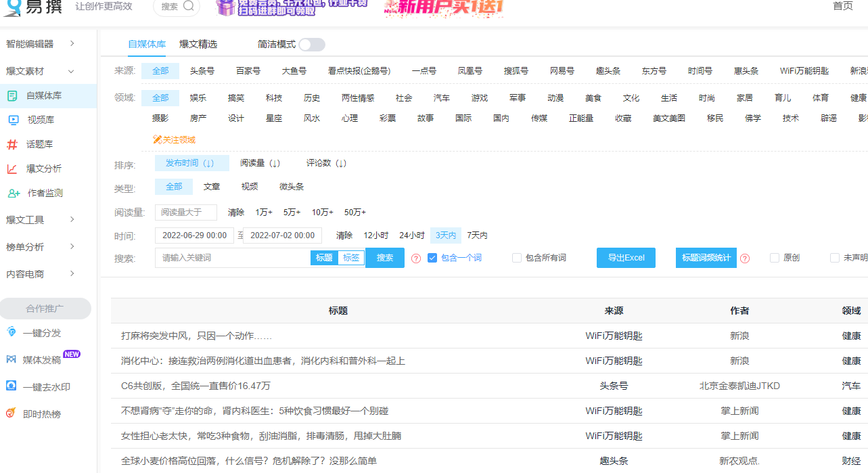Select 微头条 type filter
This screenshot has height=473, width=868.
pos(292,187)
